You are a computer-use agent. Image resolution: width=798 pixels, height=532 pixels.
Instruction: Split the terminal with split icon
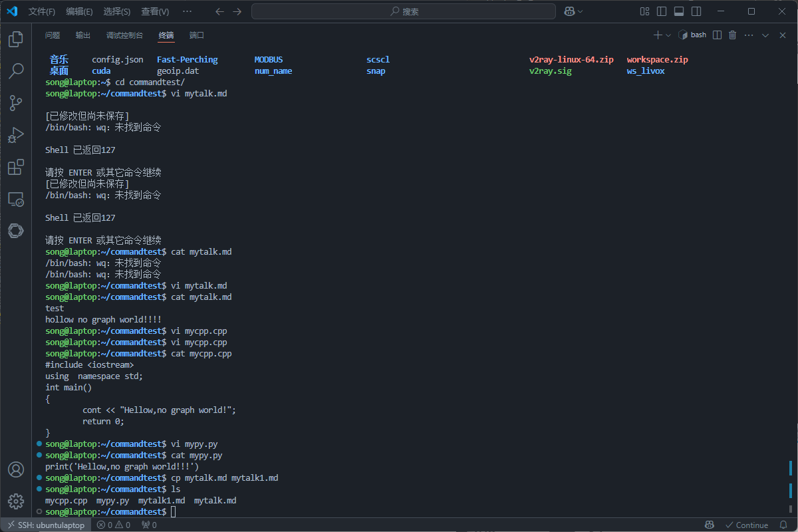(718, 35)
